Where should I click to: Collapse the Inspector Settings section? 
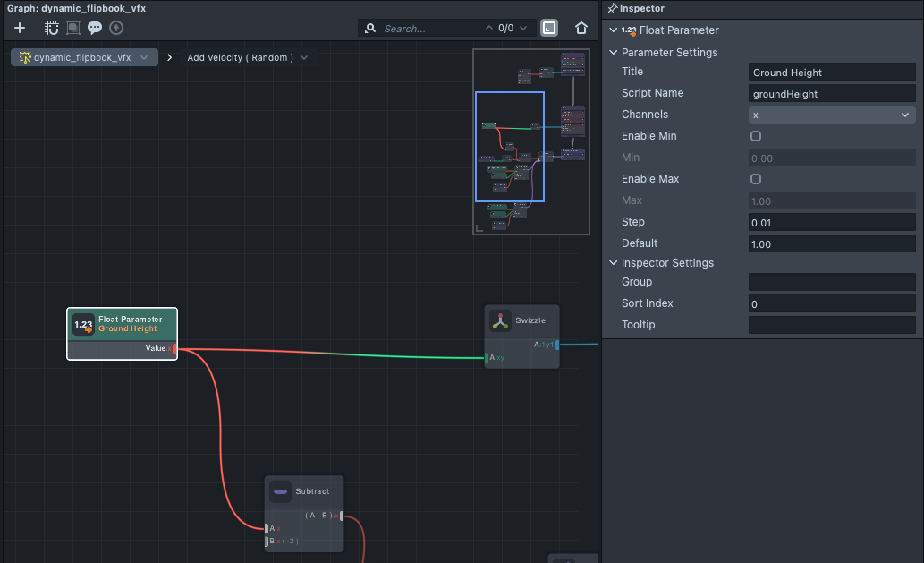coord(614,263)
